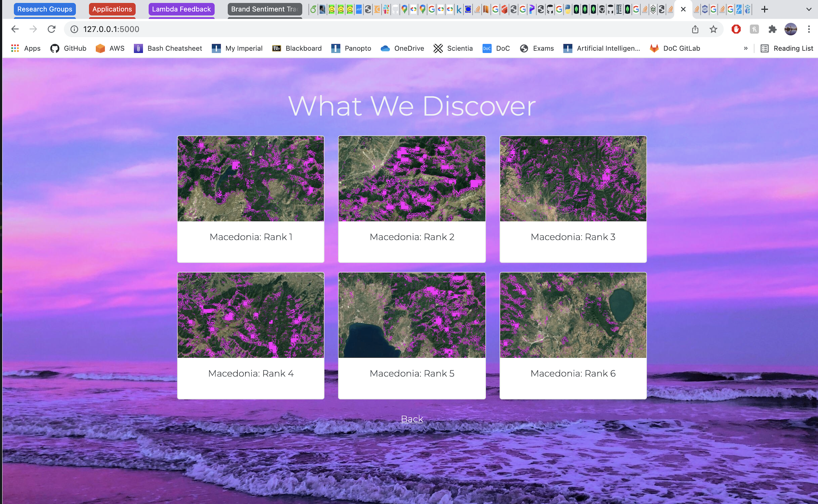The width and height of the screenshot is (818, 504).
Task: Open the DoC GitLab bookmark
Action: (x=675, y=48)
